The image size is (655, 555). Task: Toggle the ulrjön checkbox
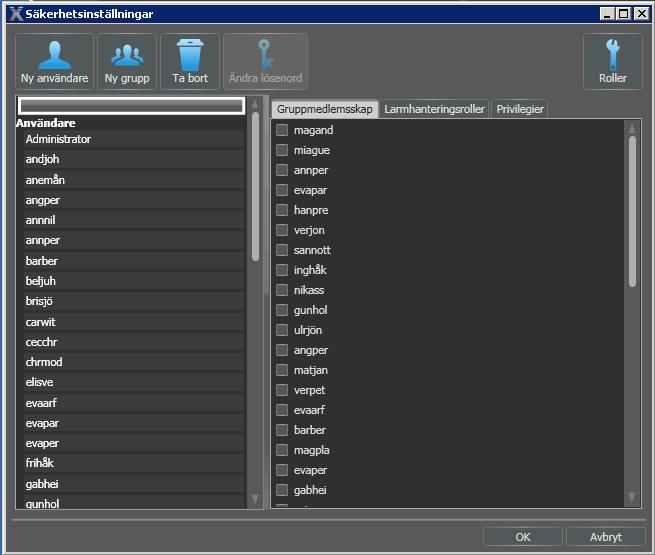pyautogui.click(x=282, y=330)
